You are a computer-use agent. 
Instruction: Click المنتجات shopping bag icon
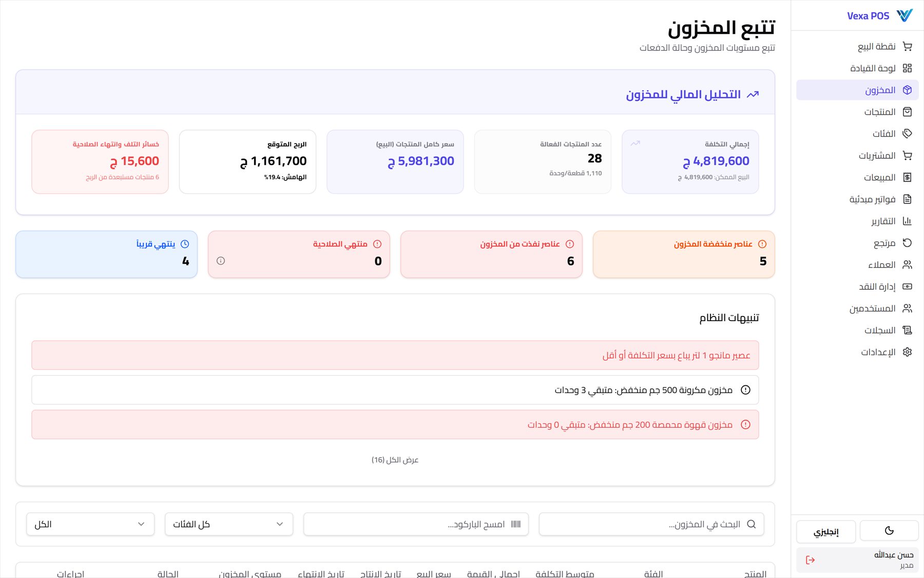click(907, 112)
